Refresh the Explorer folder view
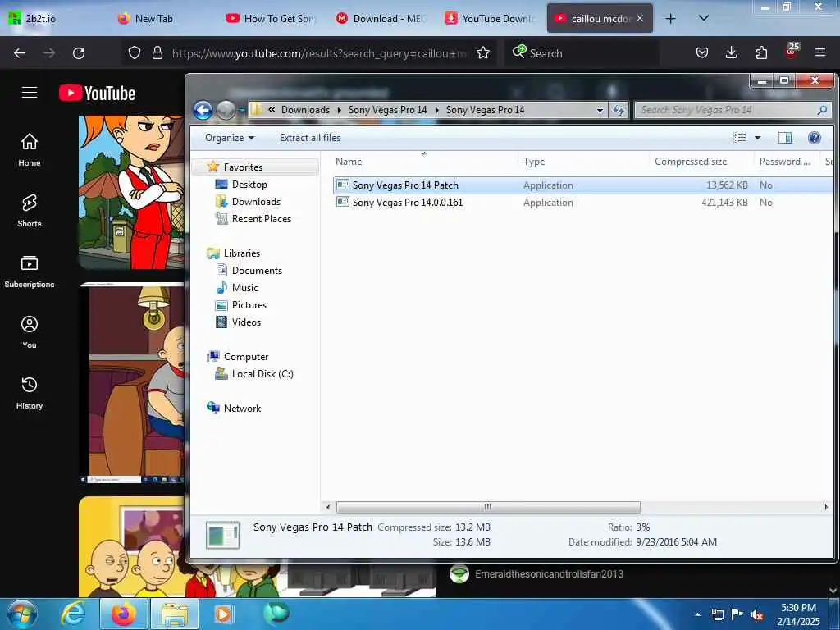 pos(619,110)
